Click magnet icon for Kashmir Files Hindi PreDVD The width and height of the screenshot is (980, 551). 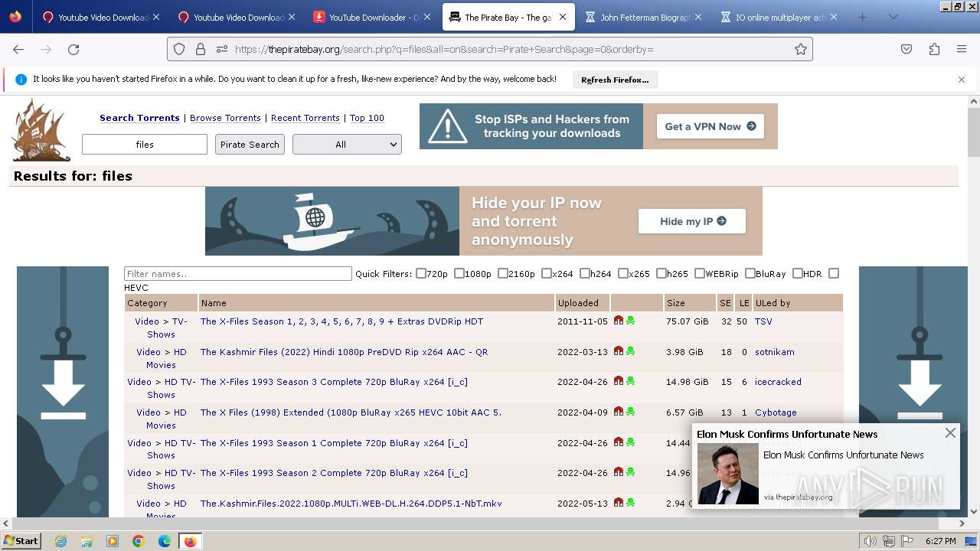tap(619, 351)
